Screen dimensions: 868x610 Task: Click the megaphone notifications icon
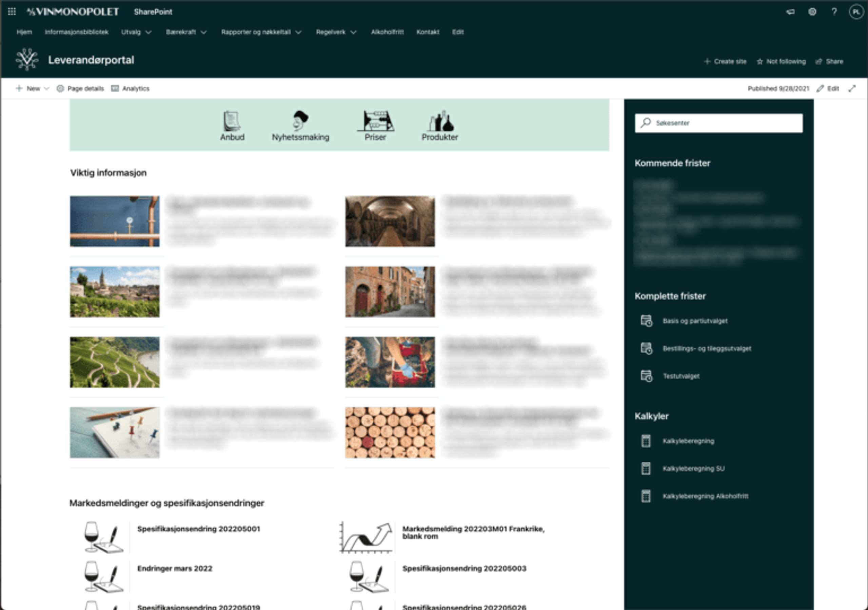pyautogui.click(x=790, y=12)
